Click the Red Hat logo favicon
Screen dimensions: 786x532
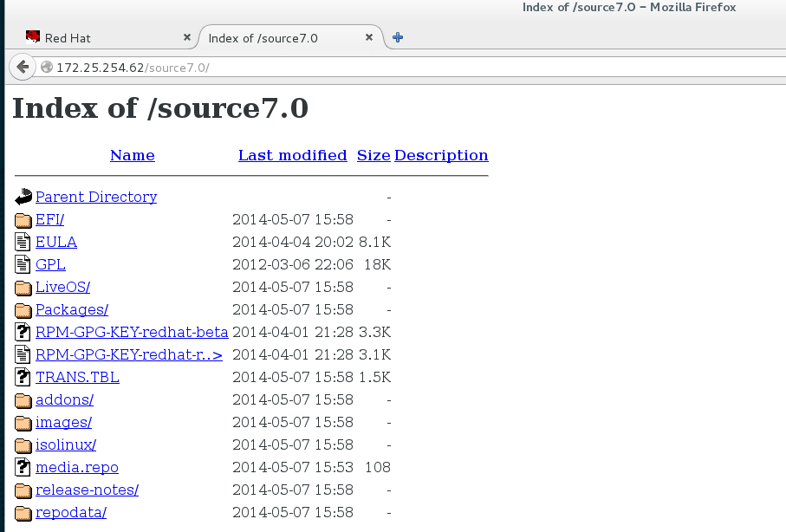(33, 37)
